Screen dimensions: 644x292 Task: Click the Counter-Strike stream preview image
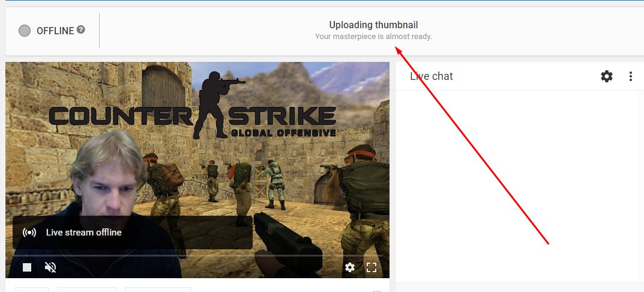pos(197,170)
